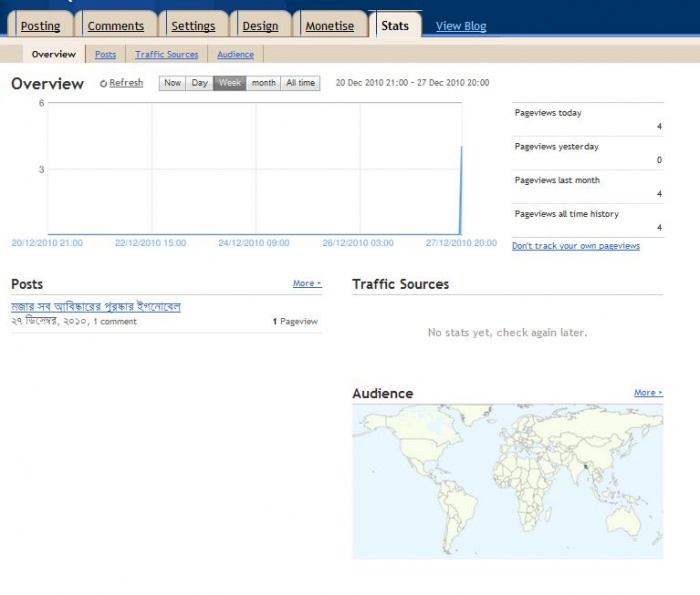Open the Settings tab
Image resolution: width=700 pixels, height=595 pixels.
193,26
